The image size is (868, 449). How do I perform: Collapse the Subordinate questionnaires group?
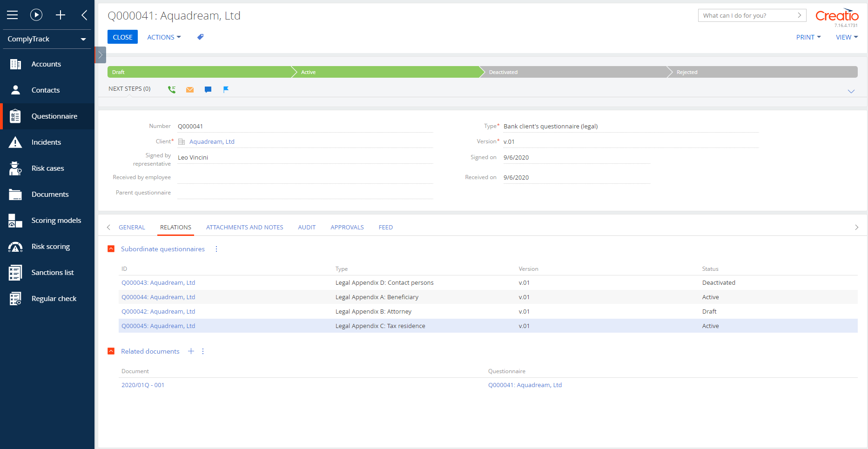[x=111, y=248]
